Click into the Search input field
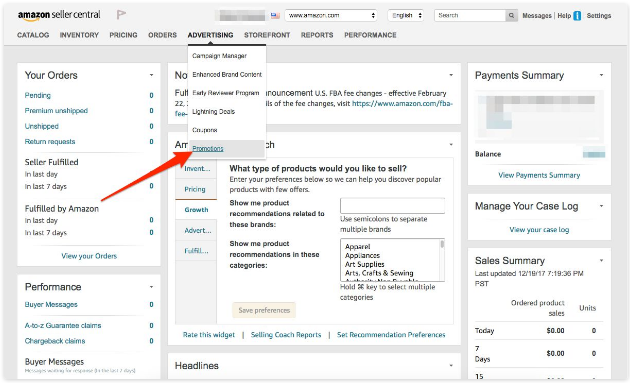 pos(470,16)
